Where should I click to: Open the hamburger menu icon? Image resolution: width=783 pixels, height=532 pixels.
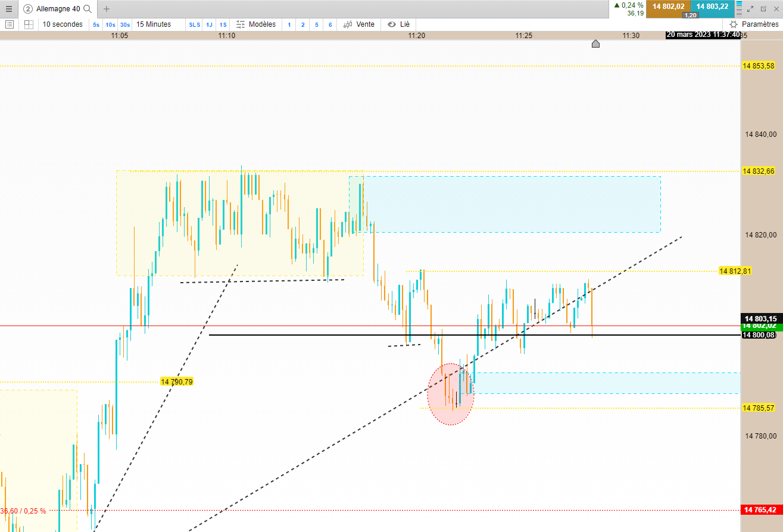8,9
